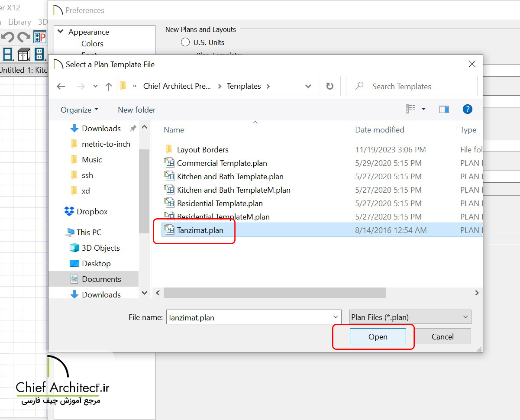The height and width of the screenshot is (420, 520).
Task: Click the Undo arrow icon in toolbar
Action: [x=8, y=37]
